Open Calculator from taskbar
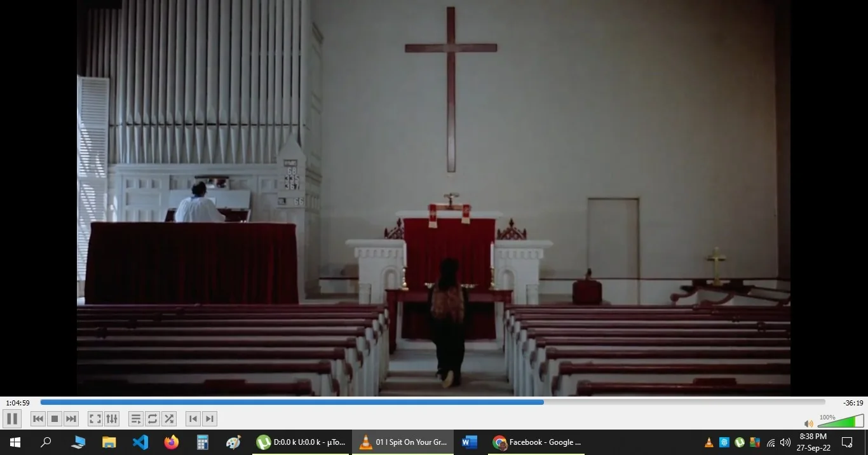868x455 pixels. tap(203, 442)
